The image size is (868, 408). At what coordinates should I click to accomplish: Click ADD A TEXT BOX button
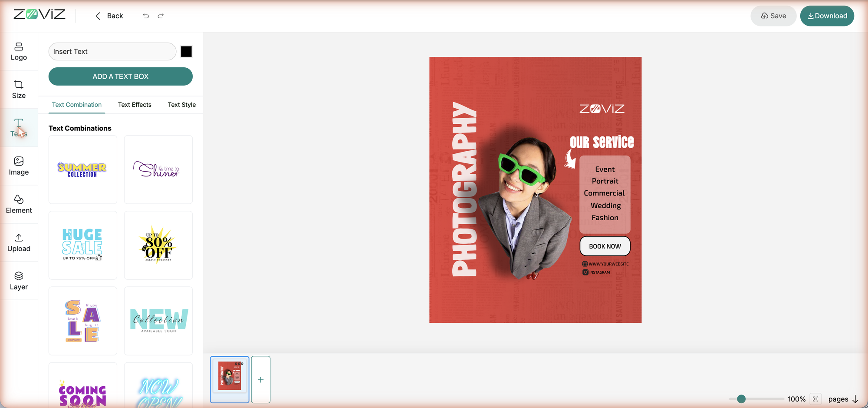(121, 76)
